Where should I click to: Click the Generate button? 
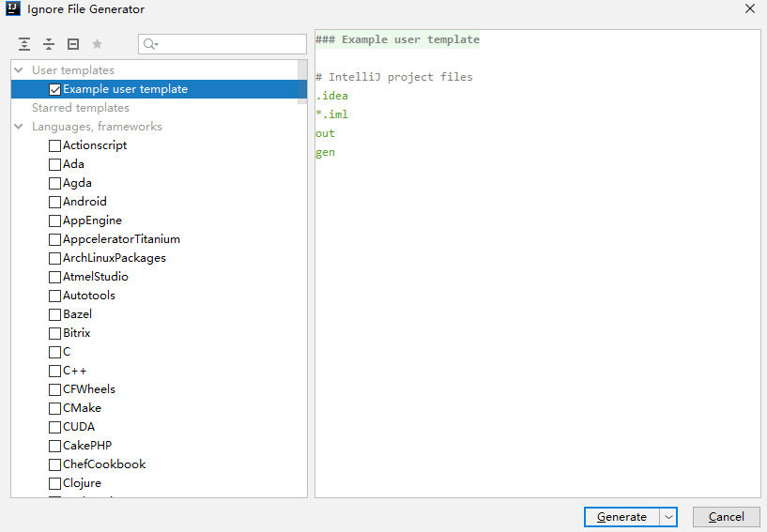pos(621,517)
